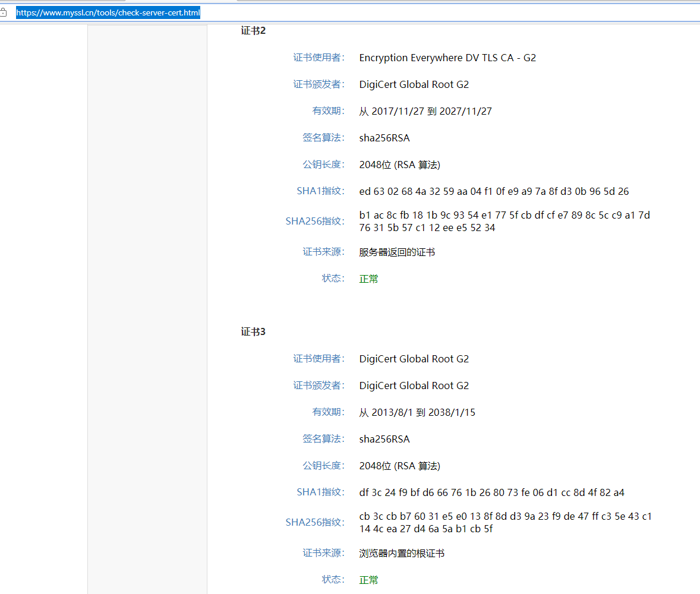Click certificate 2 label '状态:'
The image size is (700, 594).
[333, 279]
